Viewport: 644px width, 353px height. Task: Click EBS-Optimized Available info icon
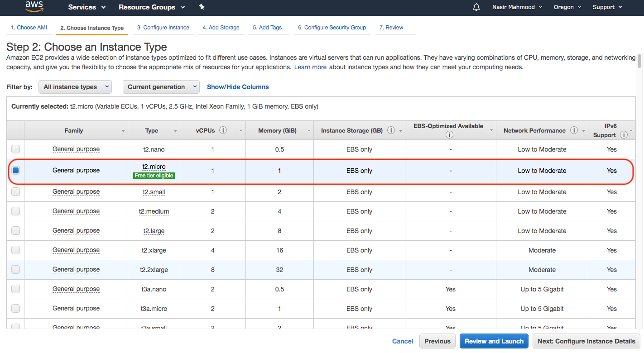[449, 135]
